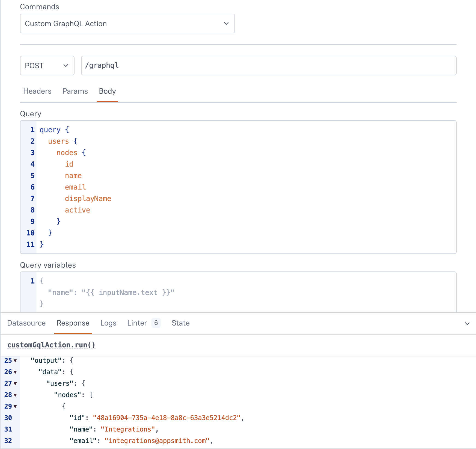Click the /graphql URL input field
476x449 pixels.
coord(269,66)
